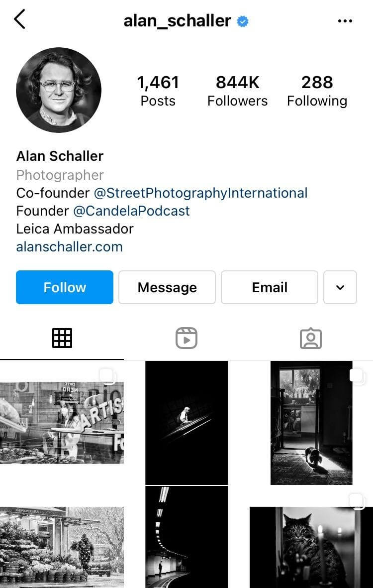
Task: Visit alanschaller.com website link
Action: [69, 247]
